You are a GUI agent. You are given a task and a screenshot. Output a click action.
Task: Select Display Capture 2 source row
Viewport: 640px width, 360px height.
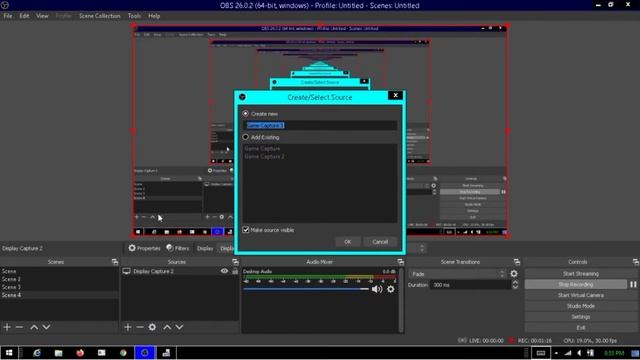click(x=180, y=271)
